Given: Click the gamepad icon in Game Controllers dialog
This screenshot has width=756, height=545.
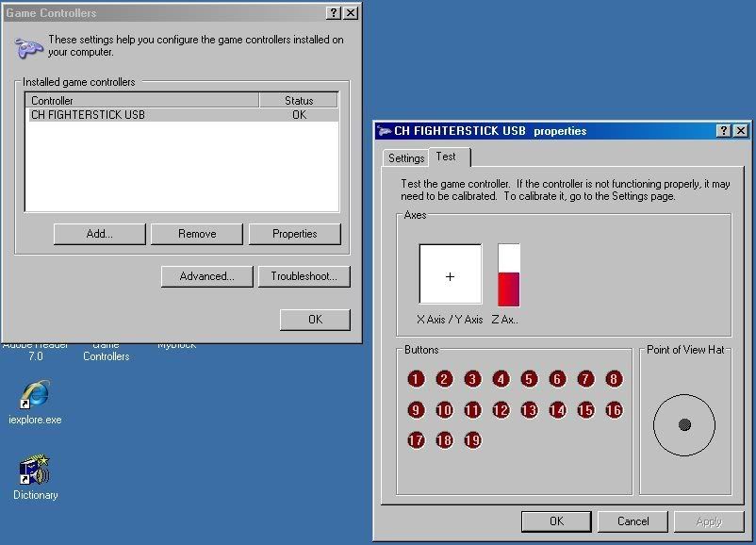Looking at the screenshot, I should pyautogui.click(x=28, y=47).
